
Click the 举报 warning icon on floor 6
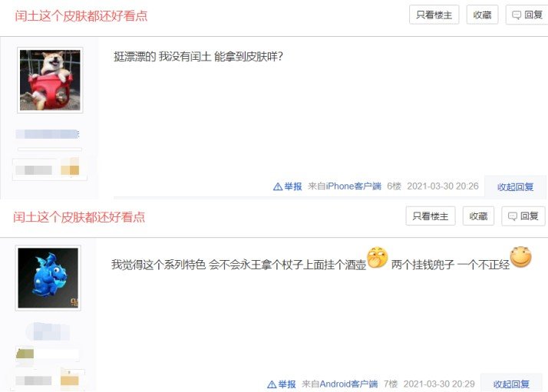(x=278, y=186)
